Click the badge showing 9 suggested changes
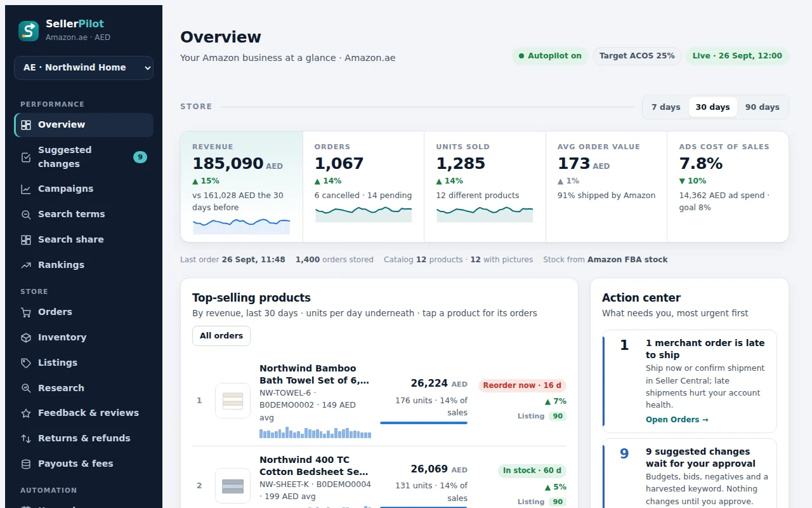The width and height of the screenshot is (812, 508). pos(140,157)
